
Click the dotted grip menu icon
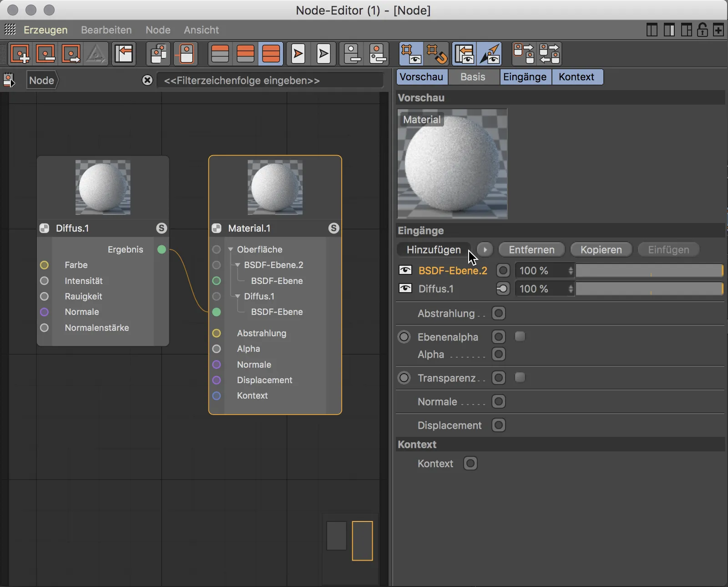point(10,30)
